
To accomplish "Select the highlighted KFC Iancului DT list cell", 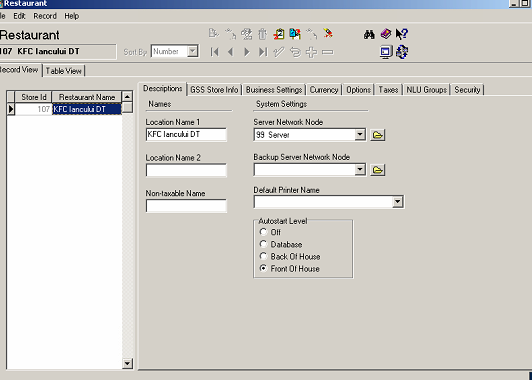I will click(87, 109).
